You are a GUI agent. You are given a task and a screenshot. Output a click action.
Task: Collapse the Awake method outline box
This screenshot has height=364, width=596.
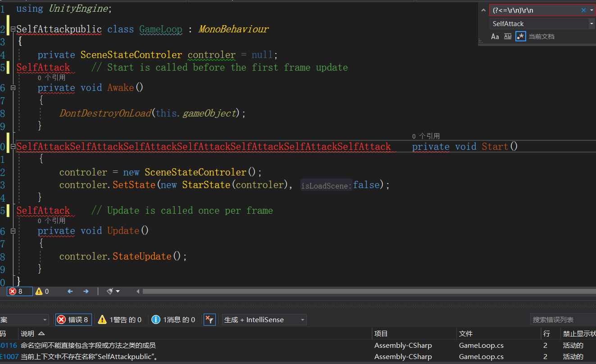point(13,88)
